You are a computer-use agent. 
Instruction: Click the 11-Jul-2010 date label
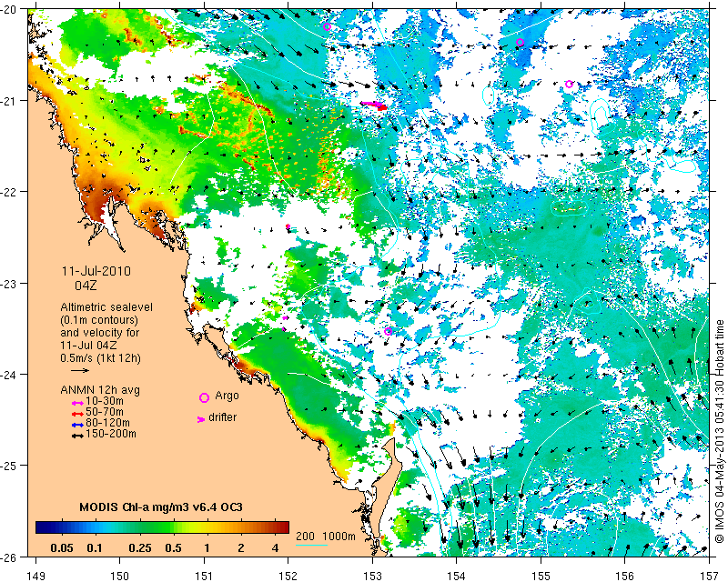click(x=96, y=271)
